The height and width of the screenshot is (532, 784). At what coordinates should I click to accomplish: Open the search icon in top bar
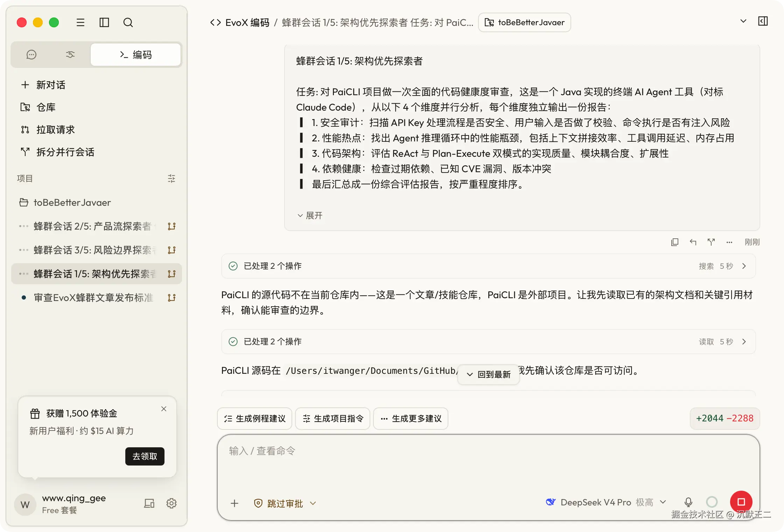tap(128, 22)
